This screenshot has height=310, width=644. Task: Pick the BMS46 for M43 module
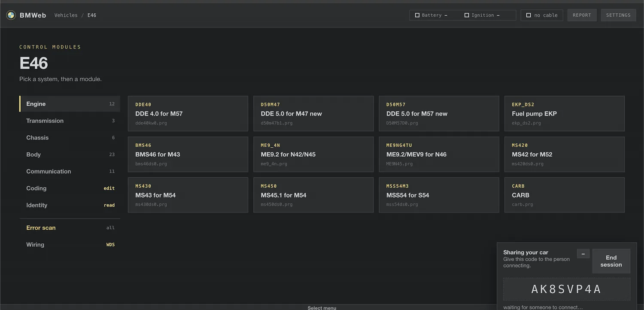(188, 154)
